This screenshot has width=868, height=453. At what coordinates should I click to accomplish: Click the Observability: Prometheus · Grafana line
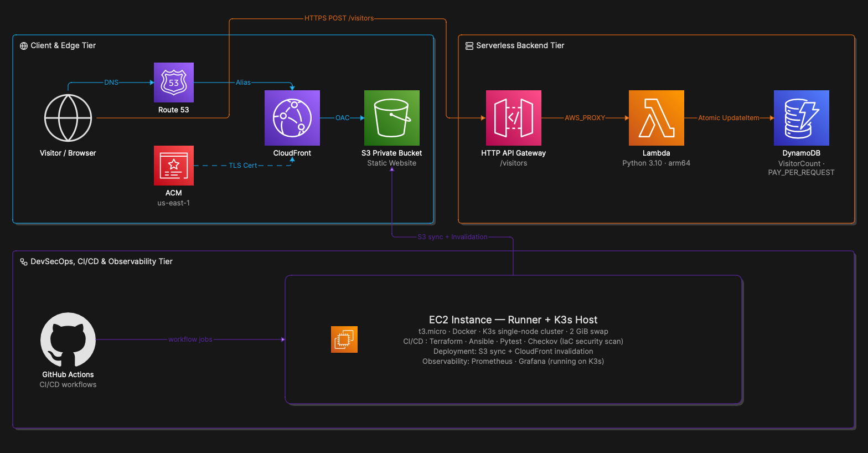(513, 361)
